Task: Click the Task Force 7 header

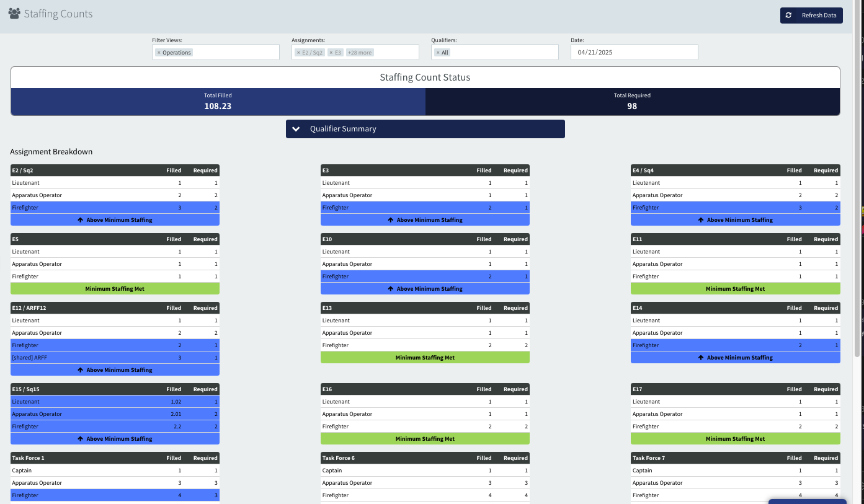Action: (736, 458)
